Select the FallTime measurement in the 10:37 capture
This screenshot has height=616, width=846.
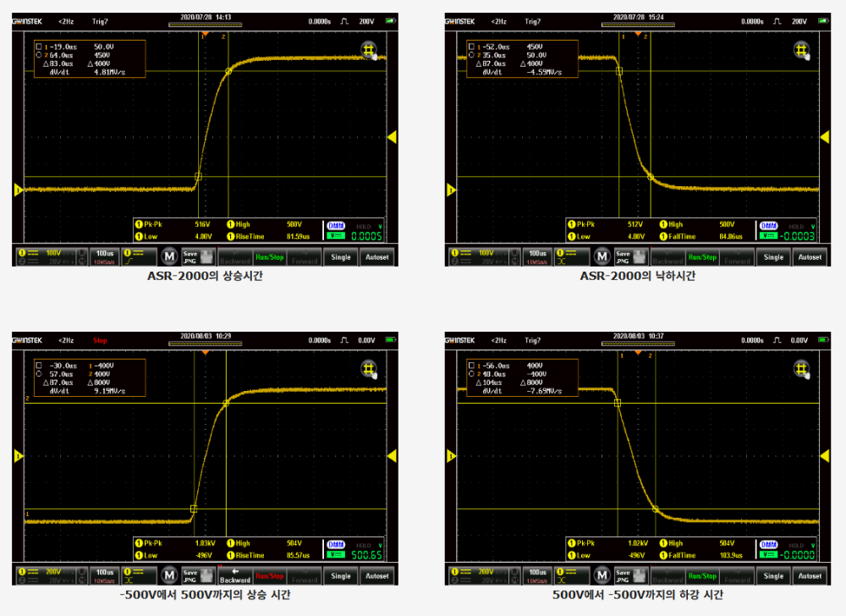click(700, 555)
